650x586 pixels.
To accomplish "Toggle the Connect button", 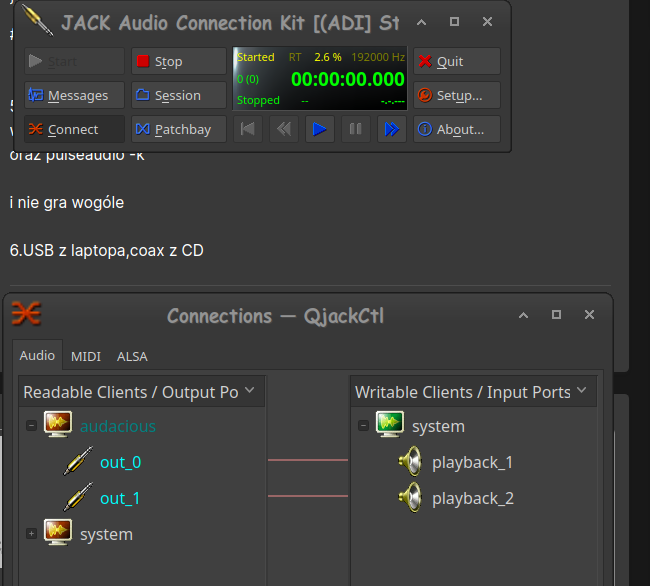I will tap(74, 129).
